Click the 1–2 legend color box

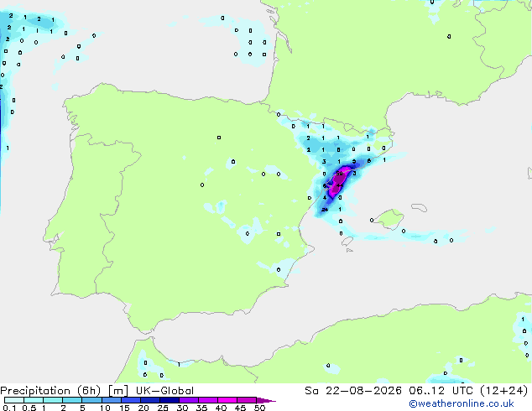point(53,400)
